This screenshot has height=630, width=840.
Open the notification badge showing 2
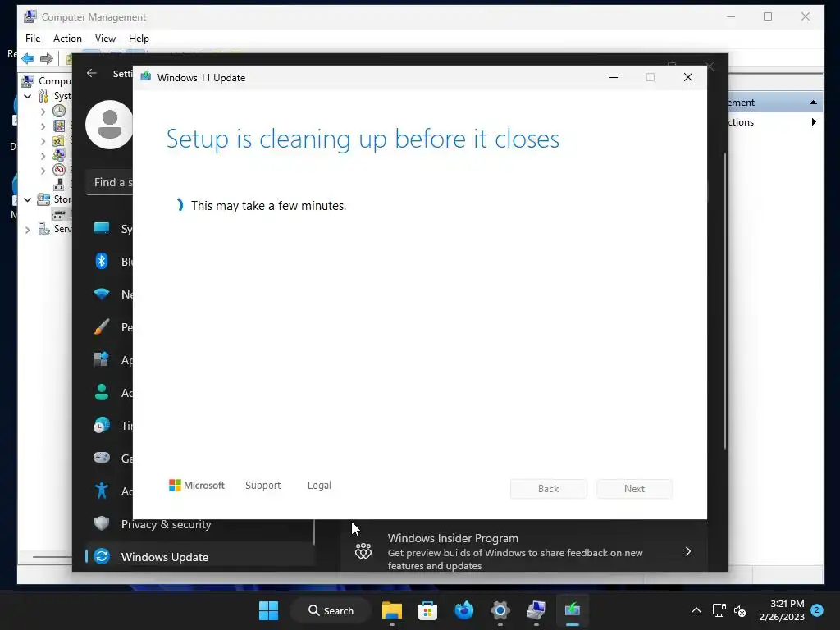(x=817, y=610)
